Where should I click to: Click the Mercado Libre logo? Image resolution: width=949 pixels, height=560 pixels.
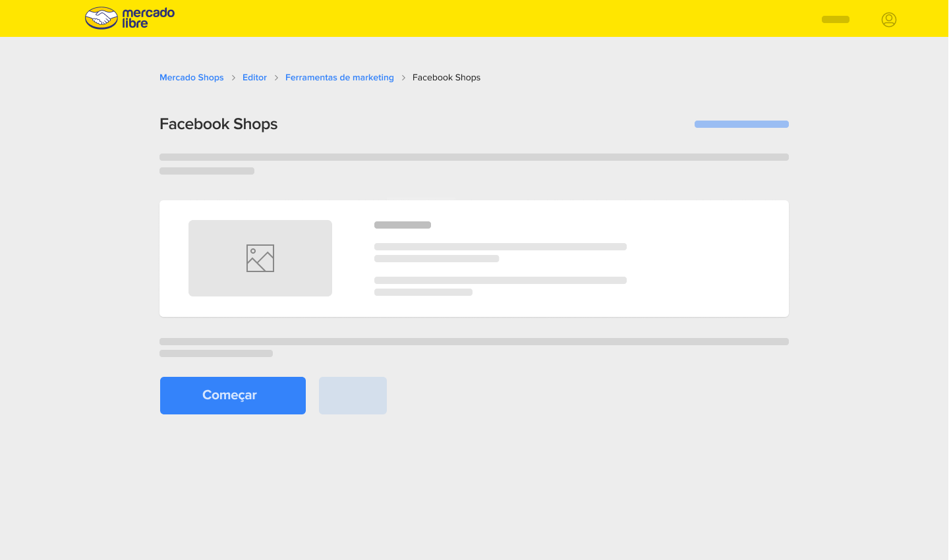130,18
